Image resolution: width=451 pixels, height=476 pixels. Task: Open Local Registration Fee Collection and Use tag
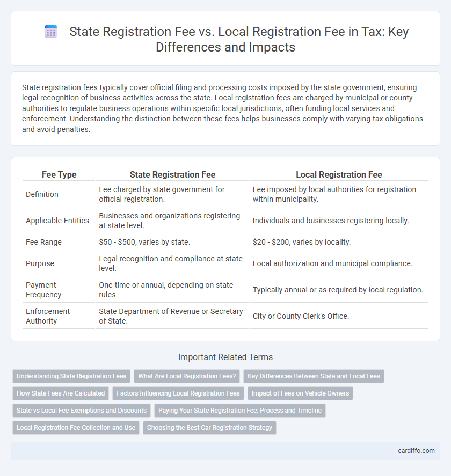76,427
